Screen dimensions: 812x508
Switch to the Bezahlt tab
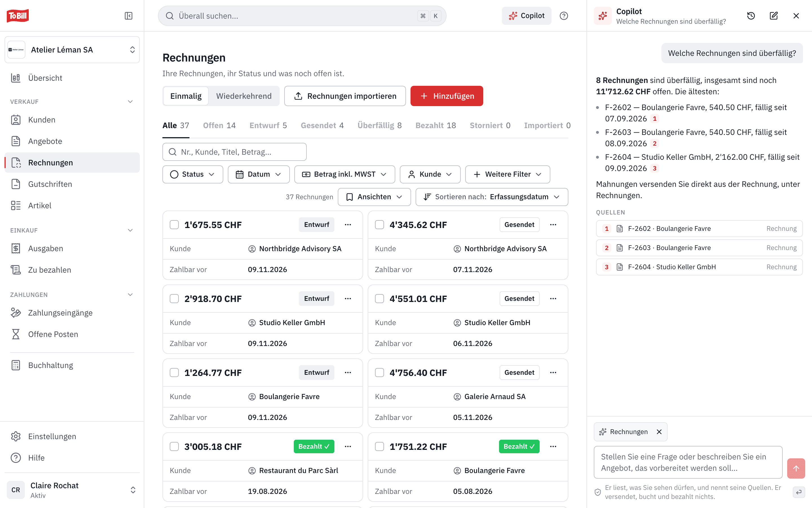(436, 126)
